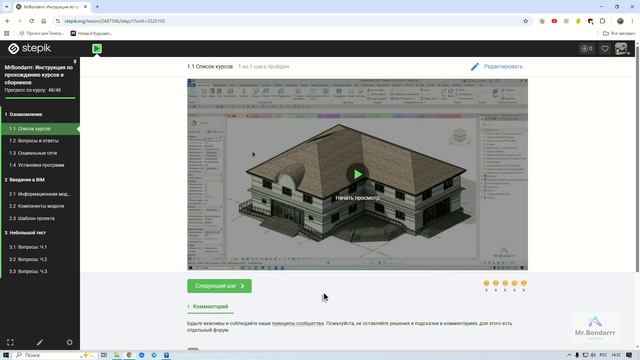Rate the step with second emoji

(496, 283)
